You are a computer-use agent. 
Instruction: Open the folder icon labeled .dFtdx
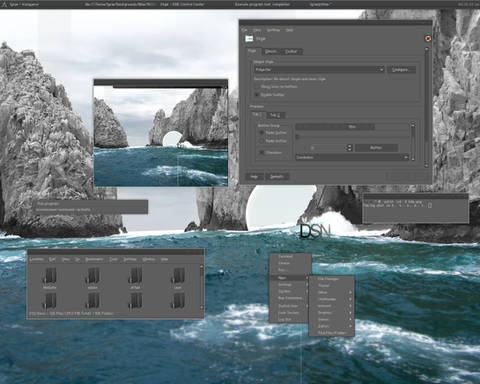pos(136,276)
